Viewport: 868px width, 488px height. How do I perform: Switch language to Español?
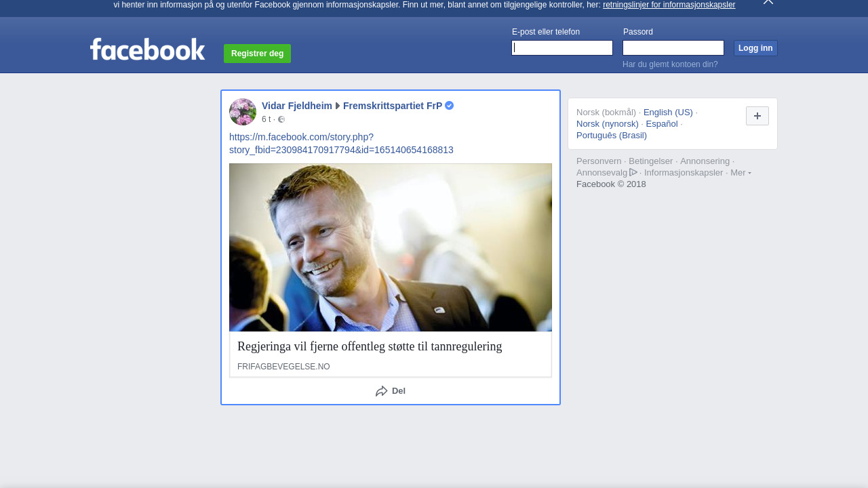tap(662, 124)
